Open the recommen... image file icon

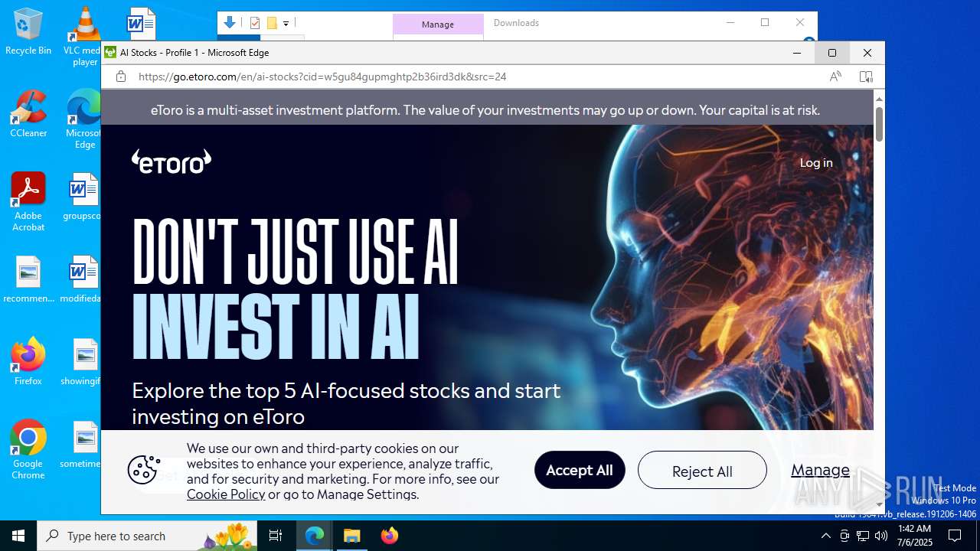coord(28,279)
